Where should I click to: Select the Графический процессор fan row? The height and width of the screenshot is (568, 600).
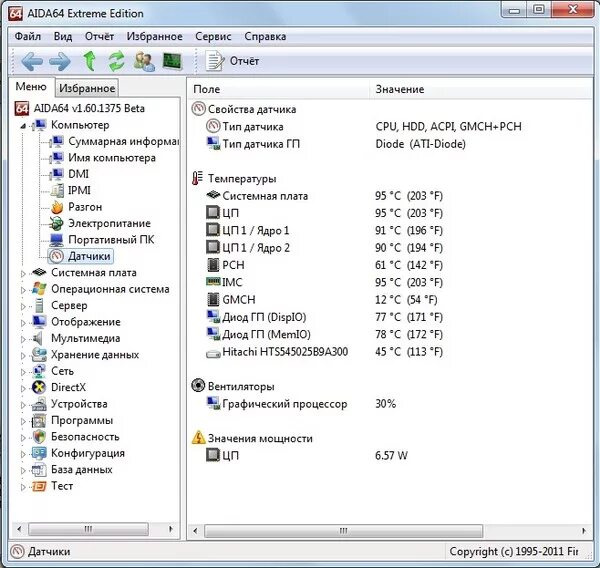[302, 404]
